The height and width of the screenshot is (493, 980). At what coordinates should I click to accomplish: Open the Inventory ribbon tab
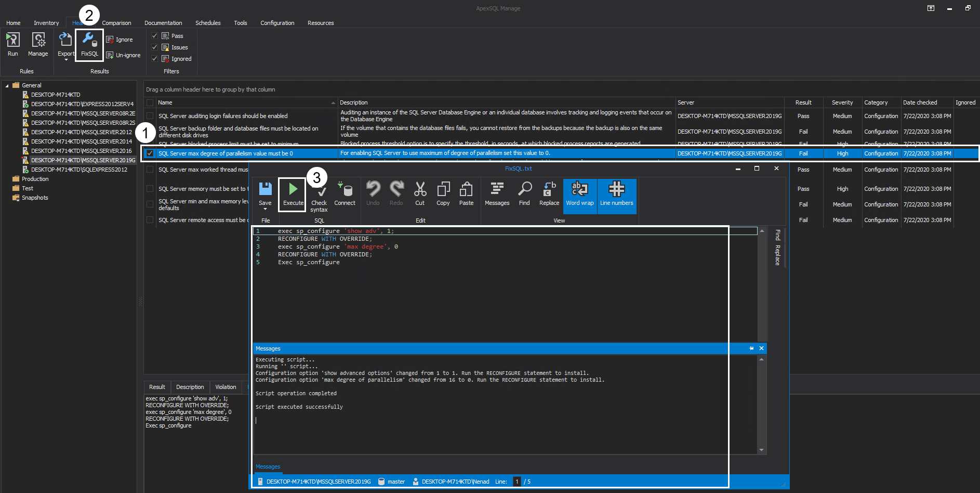point(46,23)
